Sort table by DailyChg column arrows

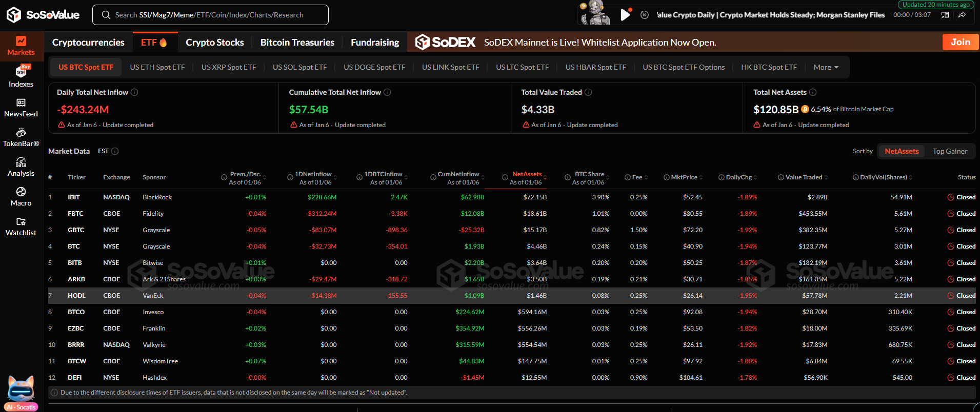[x=755, y=177]
